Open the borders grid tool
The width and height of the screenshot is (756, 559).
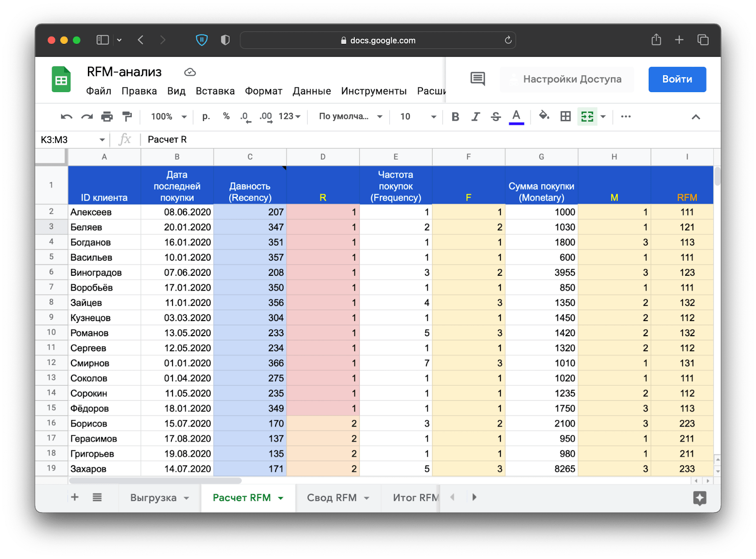click(x=565, y=117)
